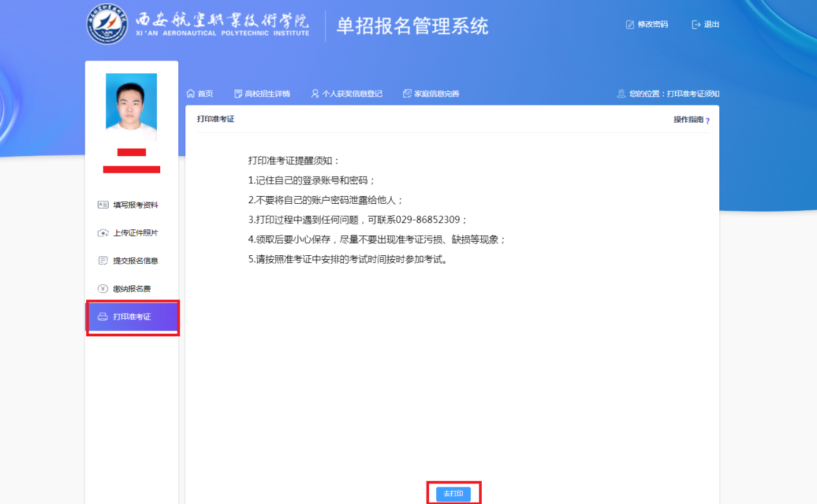Click the applicant's profile photo

[x=131, y=106]
